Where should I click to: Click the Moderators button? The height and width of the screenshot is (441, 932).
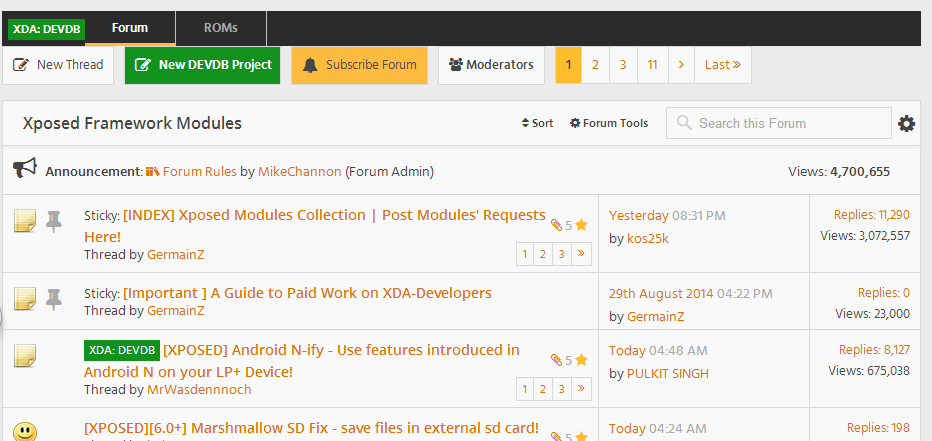pos(491,65)
